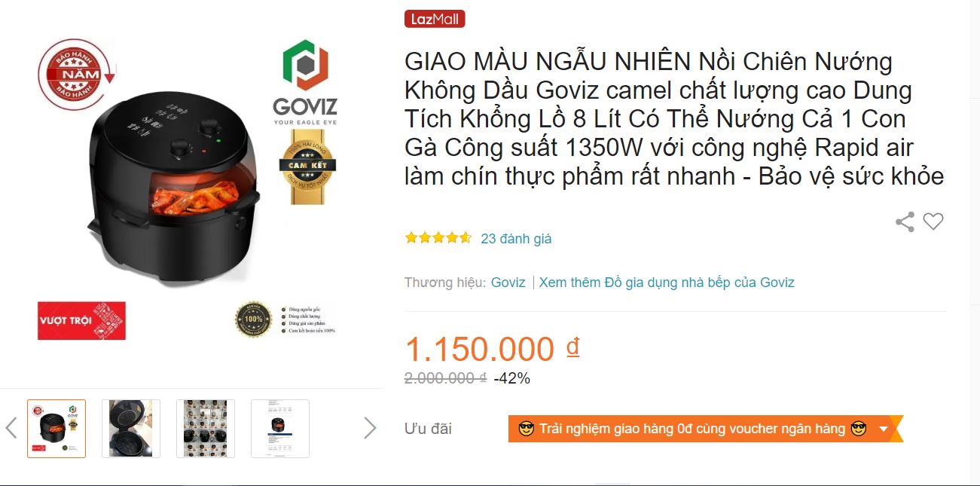
Task: Open the Goviz brand link
Action: click(508, 283)
